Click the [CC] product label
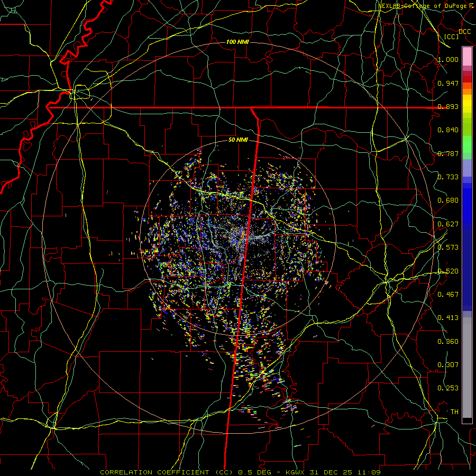The width and height of the screenshot is (476, 476). click(x=452, y=36)
